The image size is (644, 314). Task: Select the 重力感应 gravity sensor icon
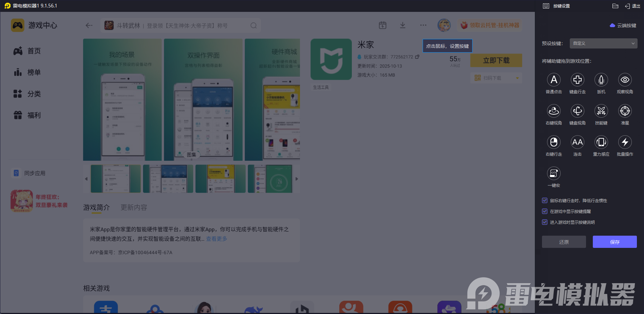coord(601,142)
